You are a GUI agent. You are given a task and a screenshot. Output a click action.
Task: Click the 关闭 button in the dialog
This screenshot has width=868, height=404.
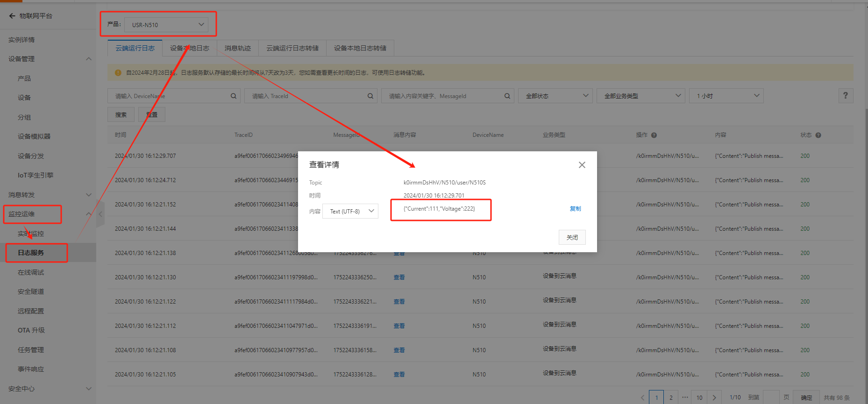(572, 237)
